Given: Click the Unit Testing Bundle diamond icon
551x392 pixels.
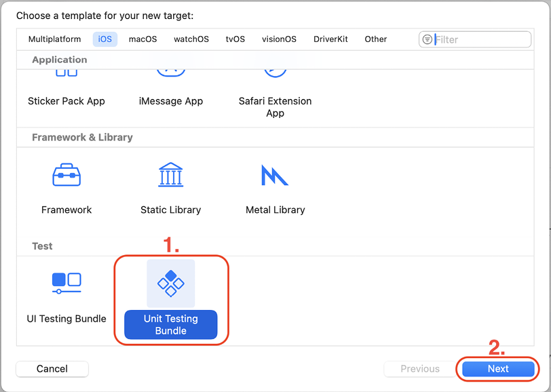Looking at the screenshot, I should pos(171,283).
